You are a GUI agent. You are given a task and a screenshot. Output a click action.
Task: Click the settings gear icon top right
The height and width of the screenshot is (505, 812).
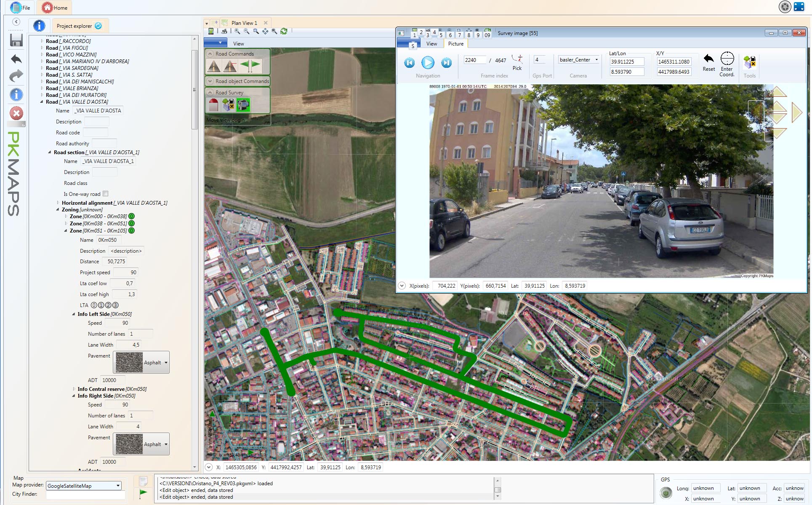tap(785, 7)
